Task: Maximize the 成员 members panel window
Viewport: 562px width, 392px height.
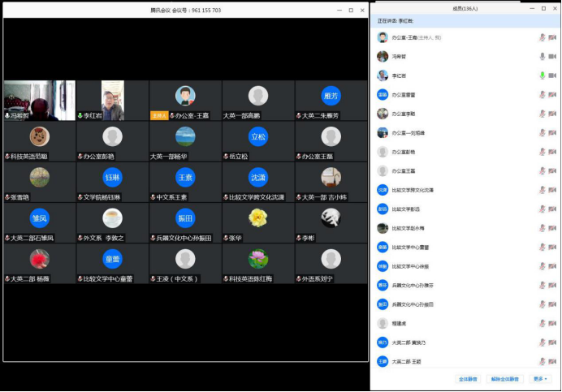Action: [541, 8]
